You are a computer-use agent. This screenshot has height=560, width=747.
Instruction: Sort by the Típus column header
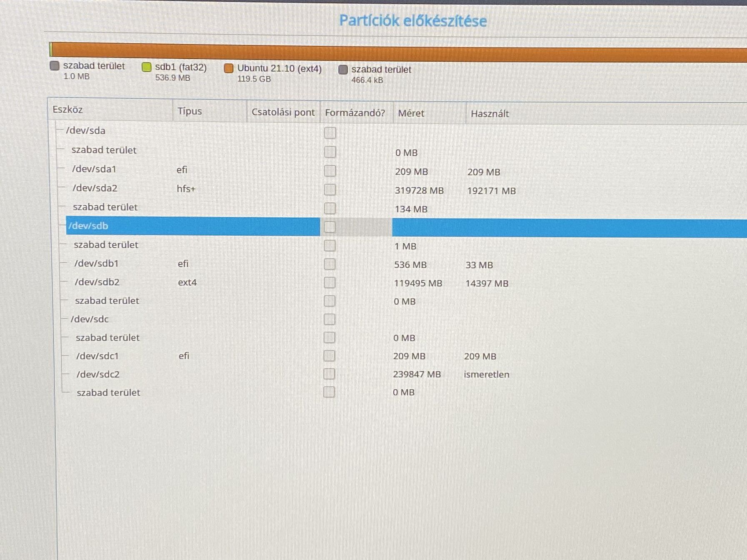click(210, 111)
